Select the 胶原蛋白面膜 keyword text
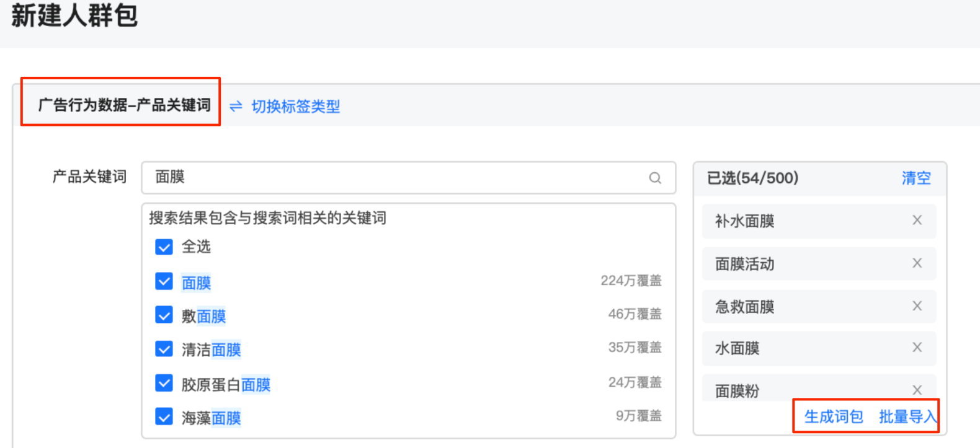980x448 pixels. (x=226, y=384)
